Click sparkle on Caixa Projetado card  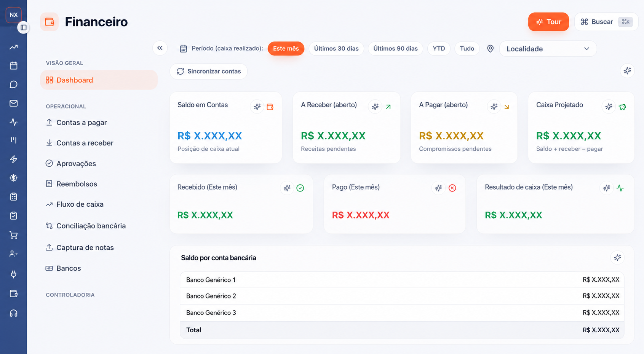pyautogui.click(x=609, y=107)
